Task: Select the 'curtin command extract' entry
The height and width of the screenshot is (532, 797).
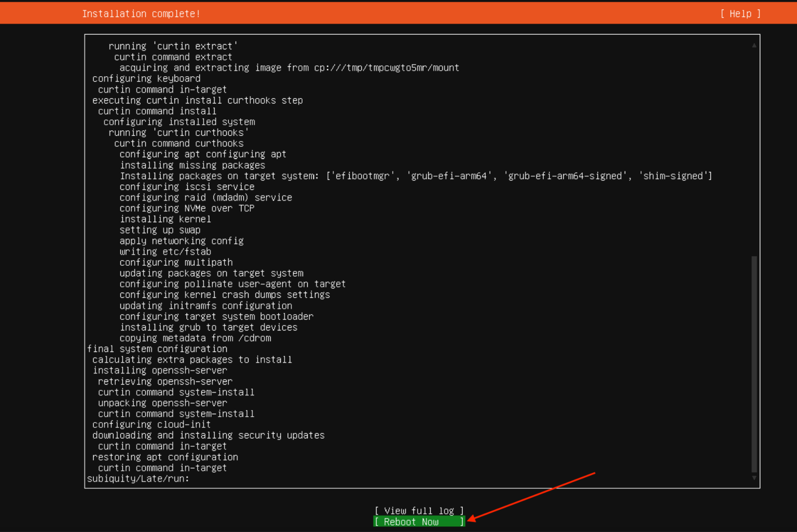Action: pyautogui.click(x=173, y=57)
